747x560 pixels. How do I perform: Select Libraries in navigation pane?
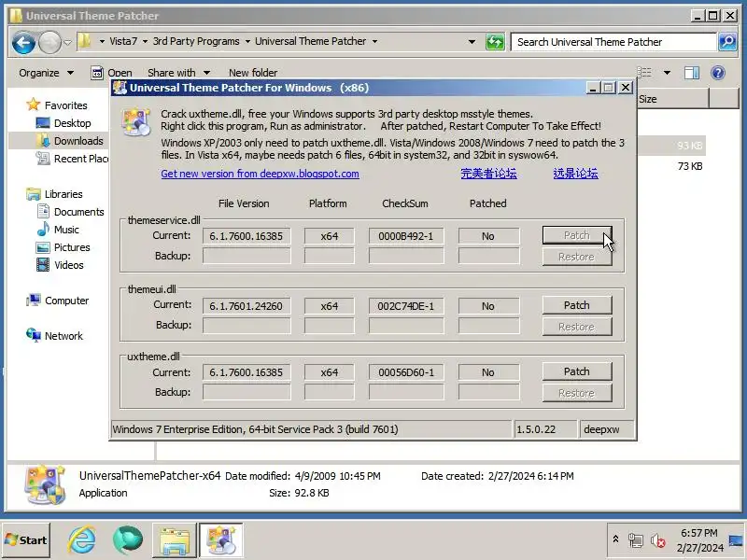pyautogui.click(x=55, y=194)
